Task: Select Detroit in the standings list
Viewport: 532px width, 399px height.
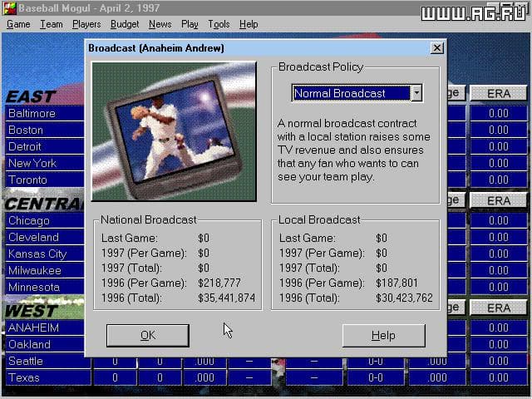Action: (45, 146)
